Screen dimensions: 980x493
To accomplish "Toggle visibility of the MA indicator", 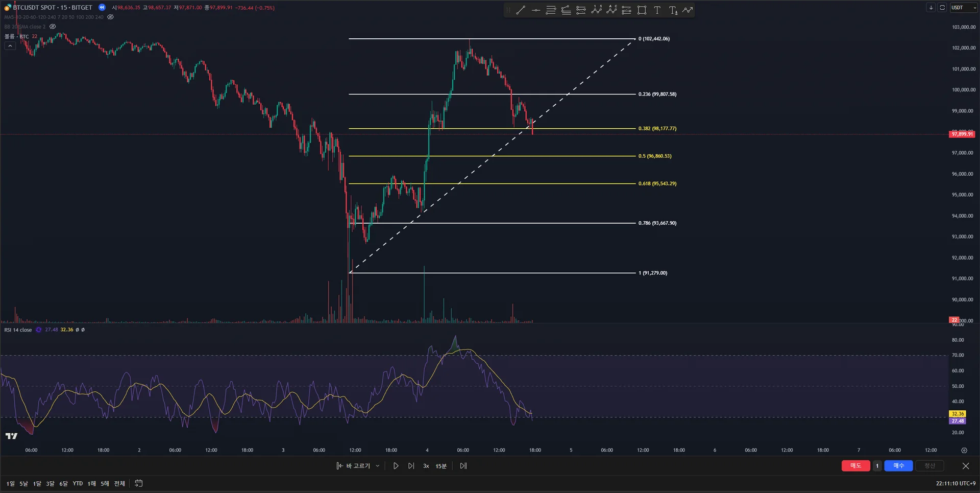I will coord(110,17).
